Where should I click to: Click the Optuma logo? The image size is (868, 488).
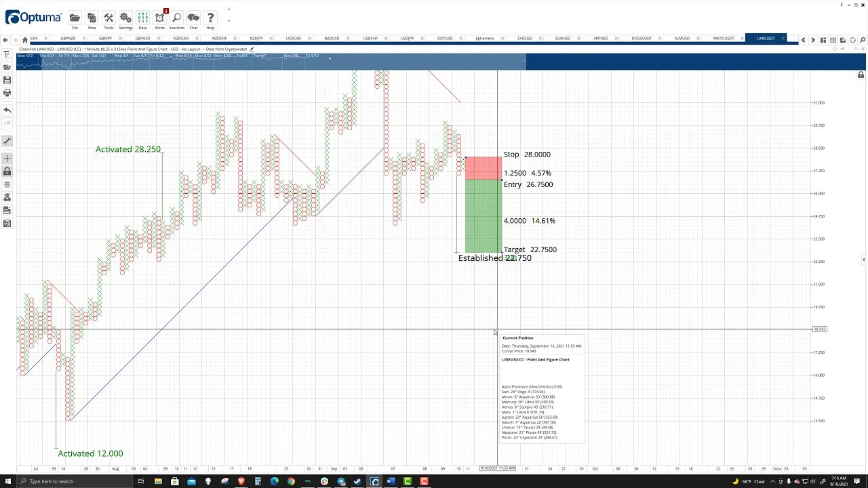(x=33, y=18)
